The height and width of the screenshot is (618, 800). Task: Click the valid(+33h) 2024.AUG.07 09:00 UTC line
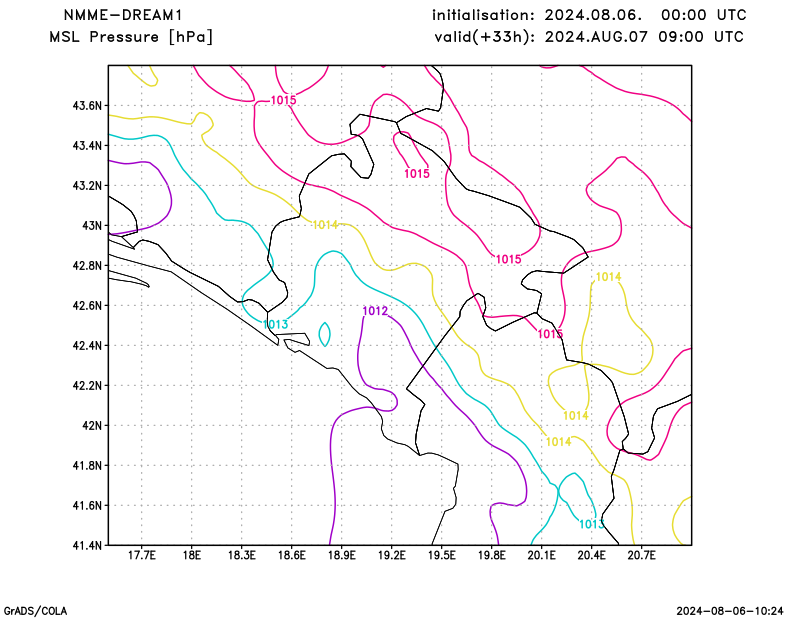(x=589, y=37)
